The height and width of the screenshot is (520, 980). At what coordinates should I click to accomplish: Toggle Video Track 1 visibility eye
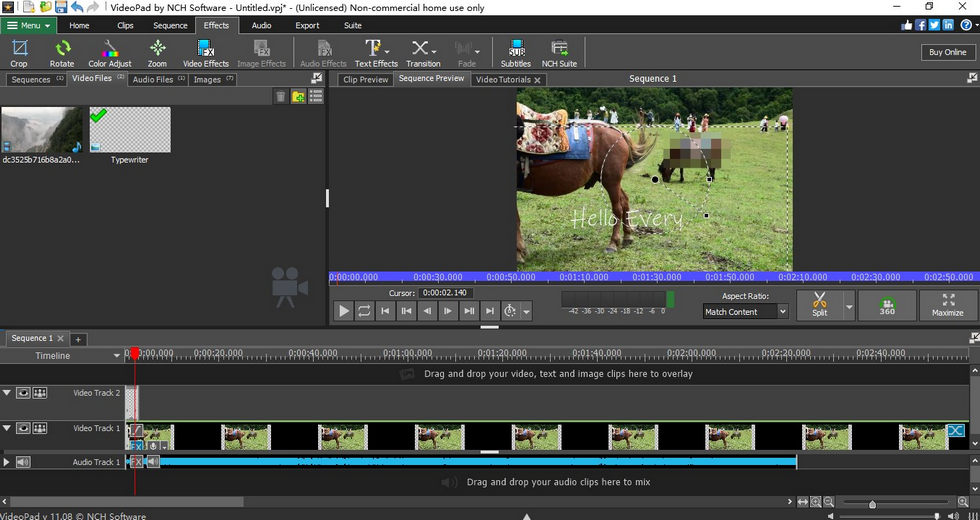coord(23,428)
